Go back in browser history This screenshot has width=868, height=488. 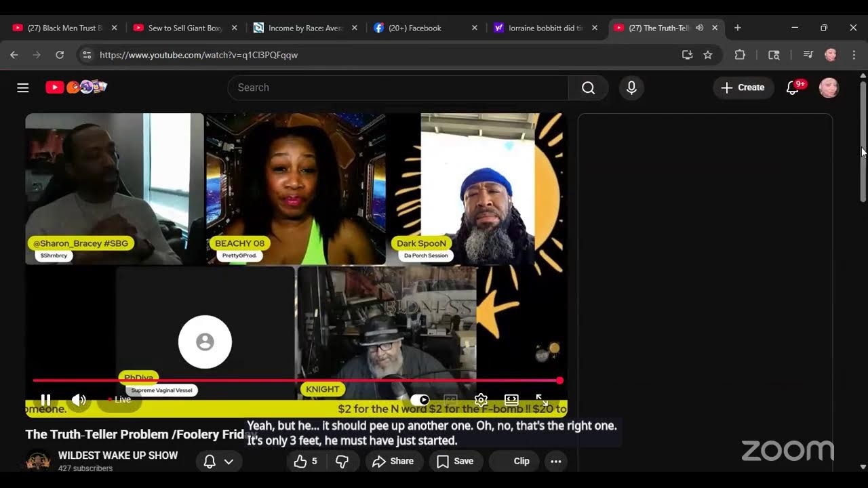click(x=14, y=55)
